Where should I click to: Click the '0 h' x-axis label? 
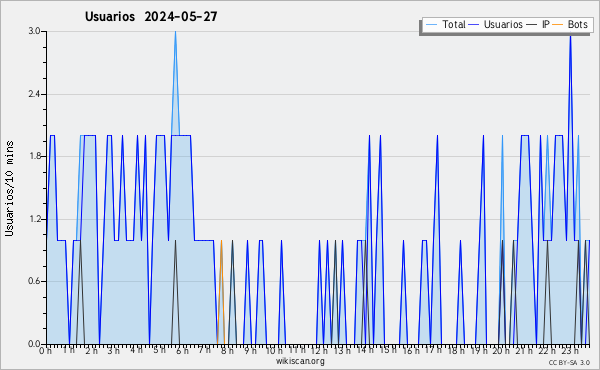tap(46, 351)
